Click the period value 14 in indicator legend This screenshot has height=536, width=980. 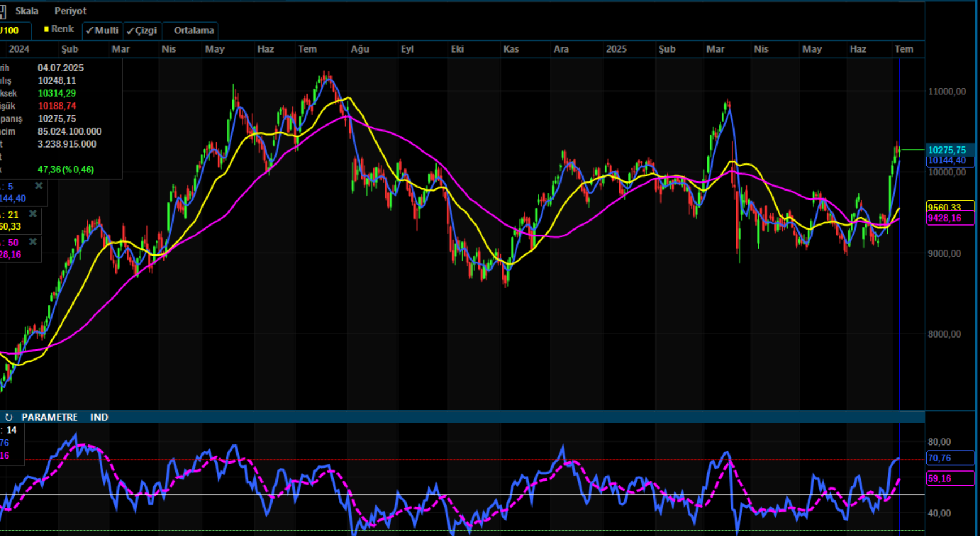(x=12, y=430)
